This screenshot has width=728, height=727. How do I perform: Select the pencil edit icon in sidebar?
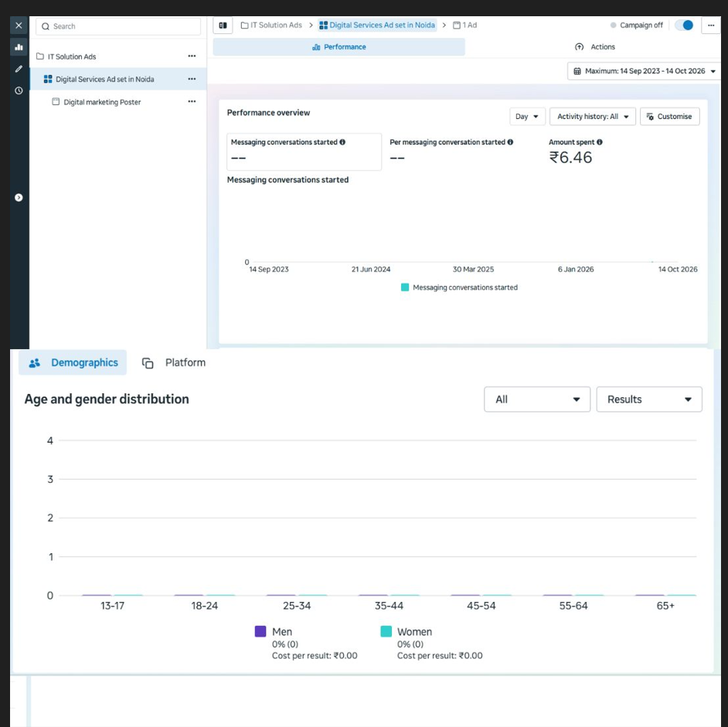(x=19, y=69)
